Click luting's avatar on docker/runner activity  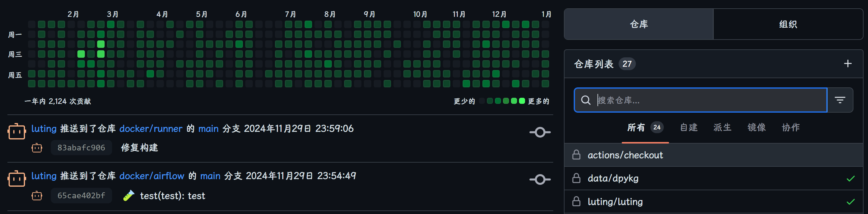coord(17,131)
